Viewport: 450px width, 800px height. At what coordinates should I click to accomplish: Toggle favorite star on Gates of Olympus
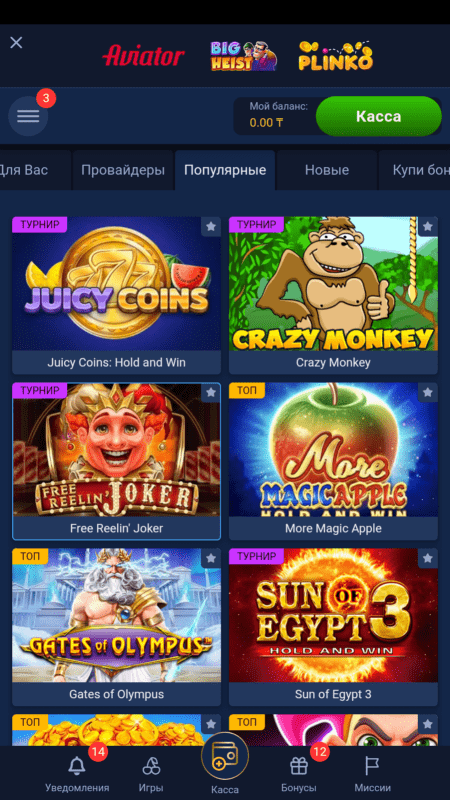click(211, 558)
